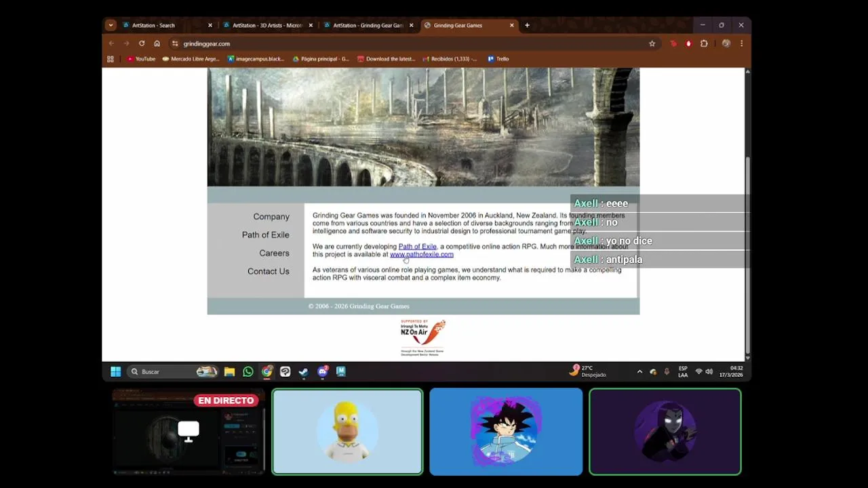Select the Homer Simpson avatar tile
The height and width of the screenshot is (488, 868).
(347, 432)
